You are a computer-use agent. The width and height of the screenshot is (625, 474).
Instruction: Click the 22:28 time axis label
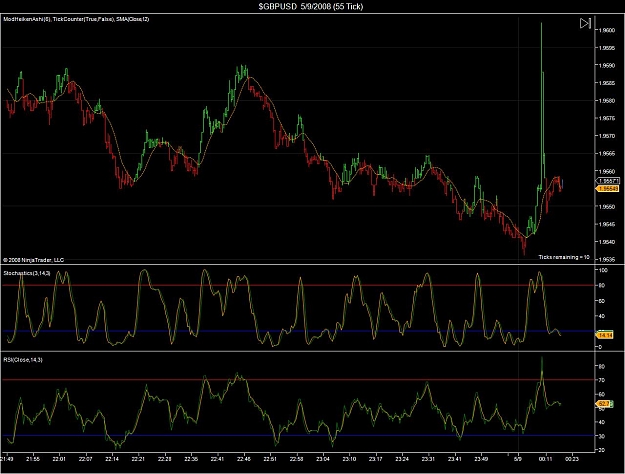pyautogui.click(x=165, y=459)
